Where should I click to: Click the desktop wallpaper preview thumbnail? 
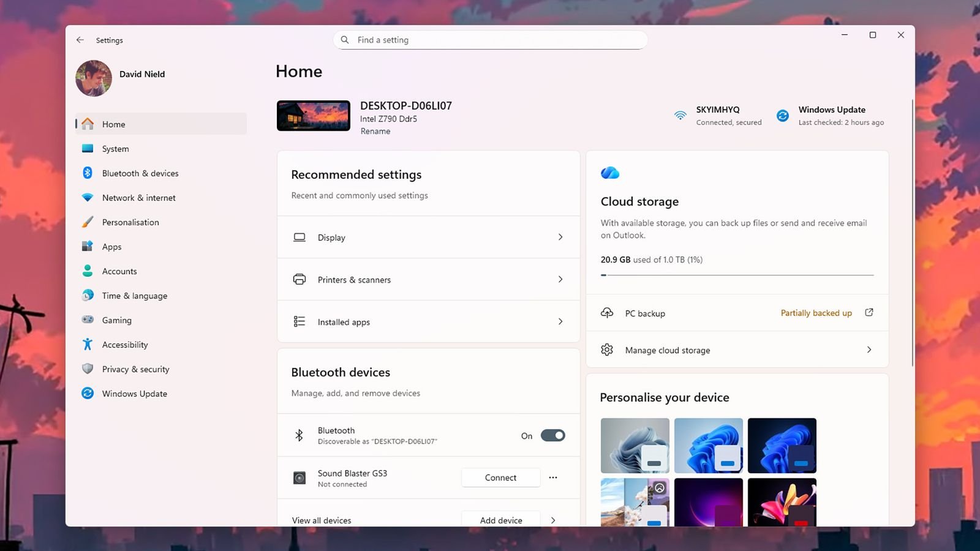pyautogui.click(x=314, y=116)
